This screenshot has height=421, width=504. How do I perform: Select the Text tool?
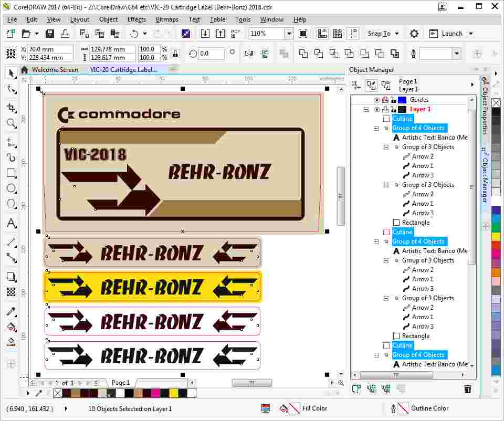(11, 223)
